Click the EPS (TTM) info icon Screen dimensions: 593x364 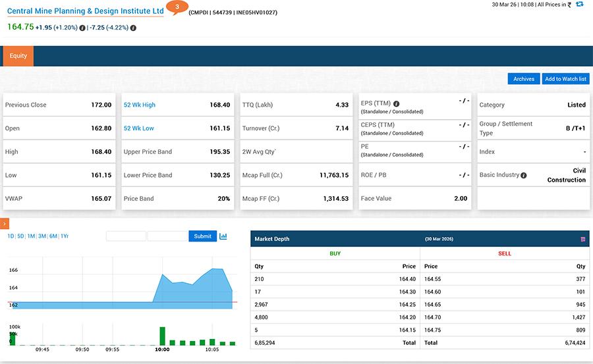[397, 104]
